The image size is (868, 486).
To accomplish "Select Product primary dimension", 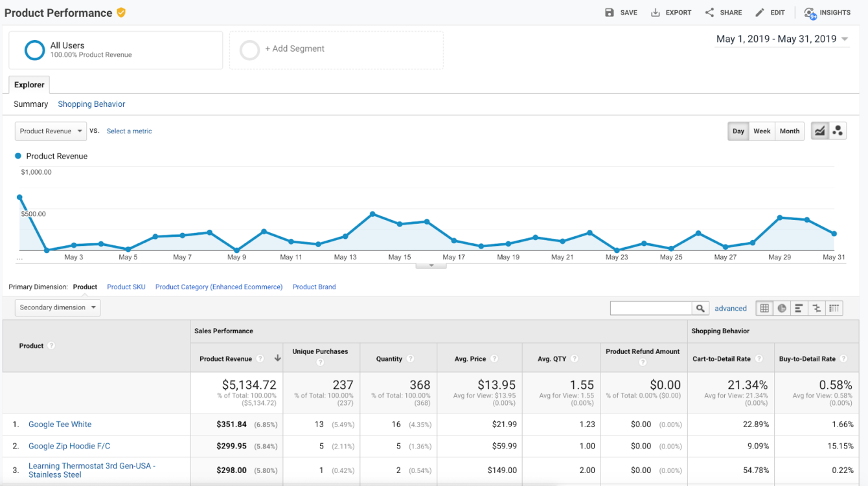I will coord(85,287).
